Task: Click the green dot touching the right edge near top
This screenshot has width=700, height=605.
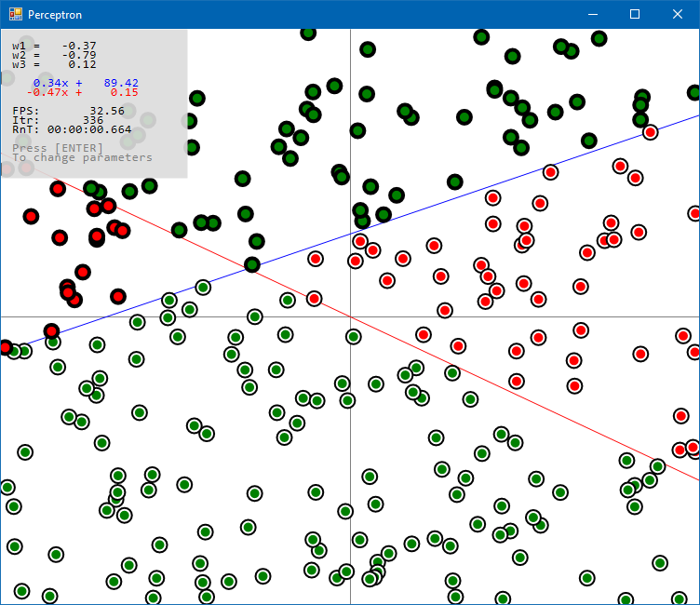Action: click(694, 92)
